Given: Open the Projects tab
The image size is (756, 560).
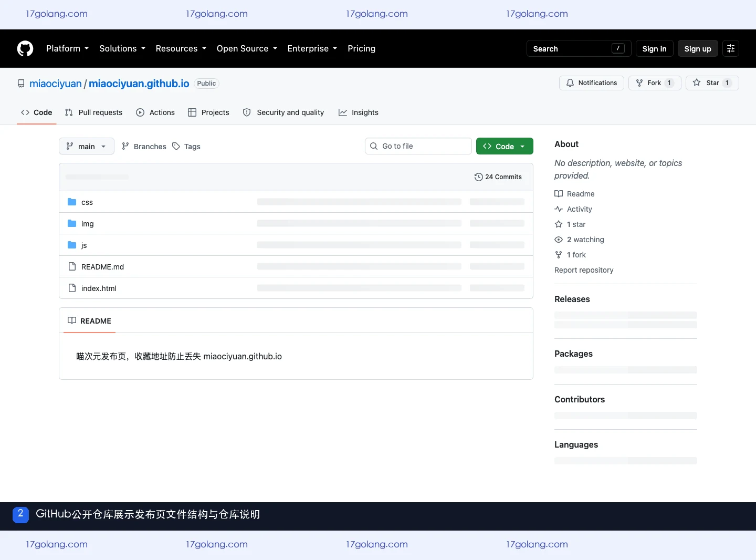Looking at the screenshot, I should click(x=208, y=112).
